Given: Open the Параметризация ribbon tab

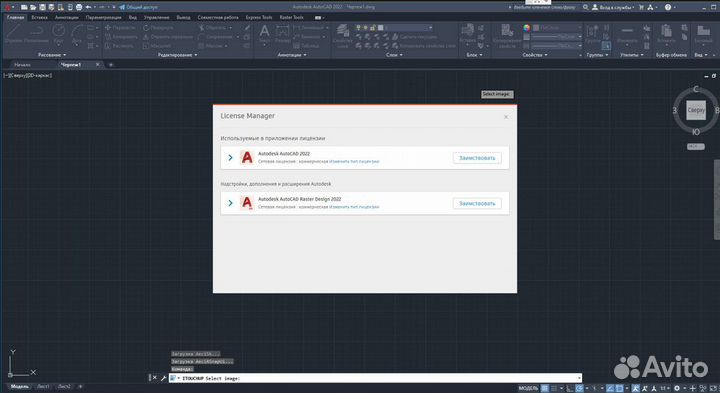Looking at the screenshot, I should click(x=104, y=17).
